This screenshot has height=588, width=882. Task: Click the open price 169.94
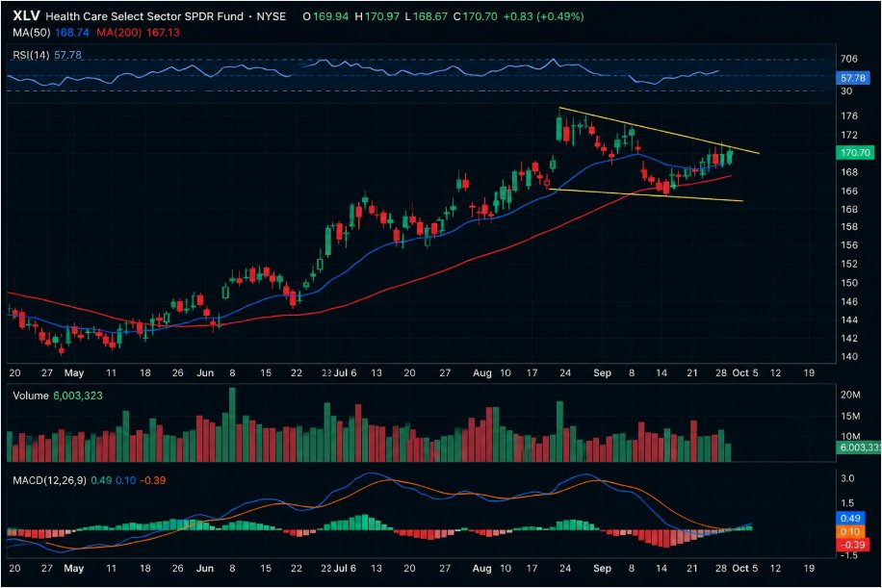pos(331,16)
